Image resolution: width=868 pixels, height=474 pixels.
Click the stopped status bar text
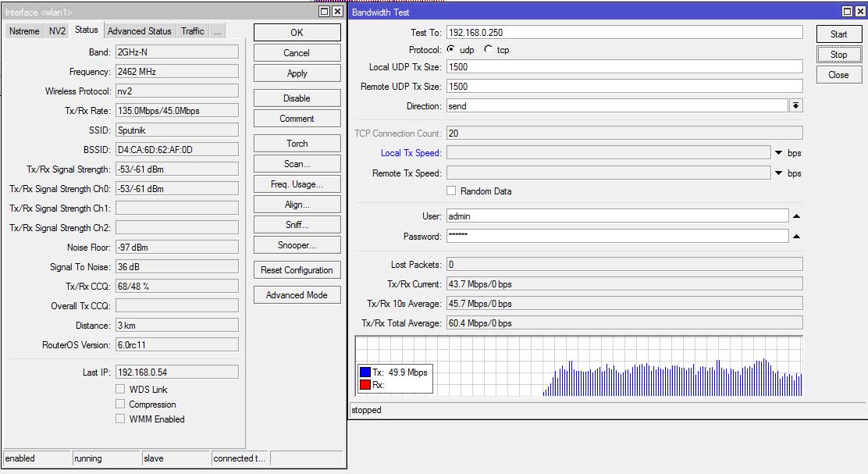tap(366, 410)
